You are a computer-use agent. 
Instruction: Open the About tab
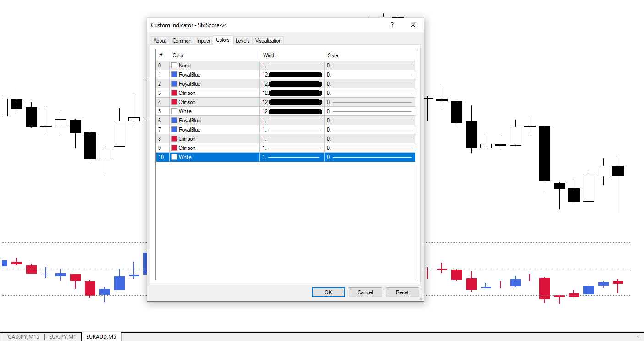coord(160,41)
